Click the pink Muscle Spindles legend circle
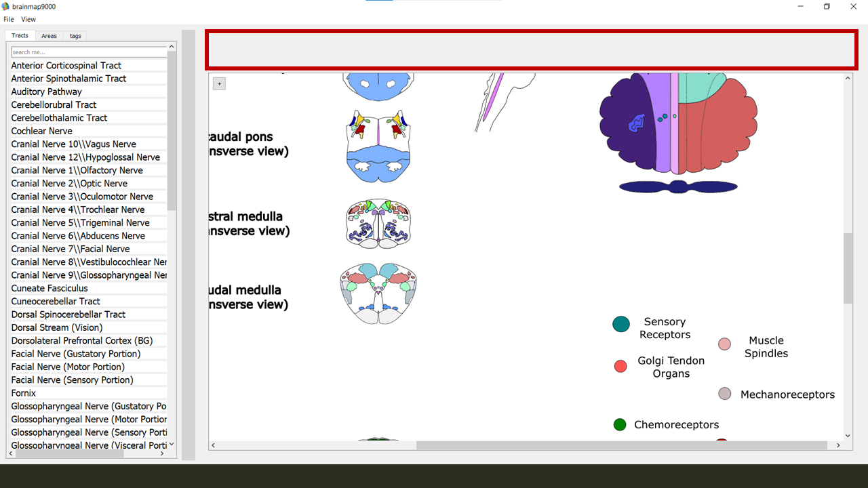The width and height of the screenshot is (868, 488). point(724,344)
